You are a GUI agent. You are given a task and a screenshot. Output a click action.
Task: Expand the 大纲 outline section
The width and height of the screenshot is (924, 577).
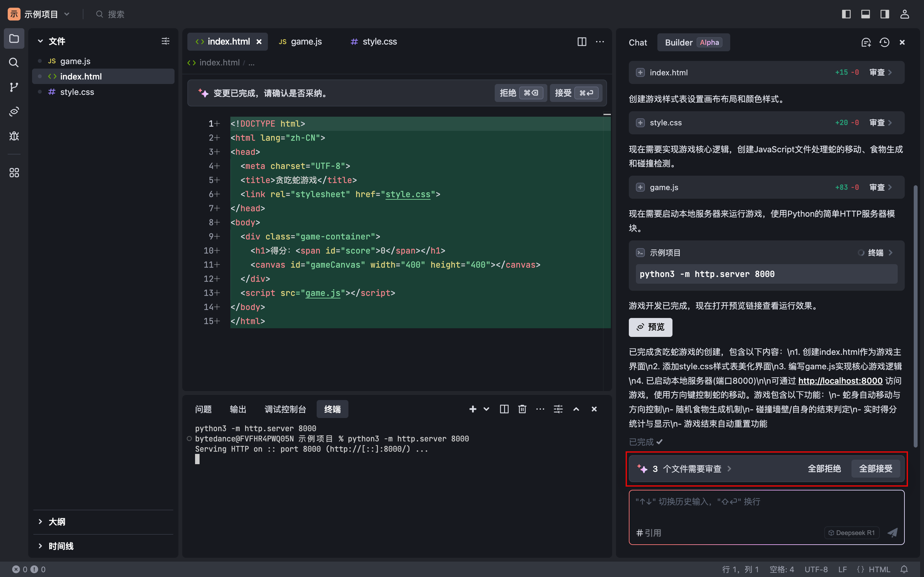[56, 521]
